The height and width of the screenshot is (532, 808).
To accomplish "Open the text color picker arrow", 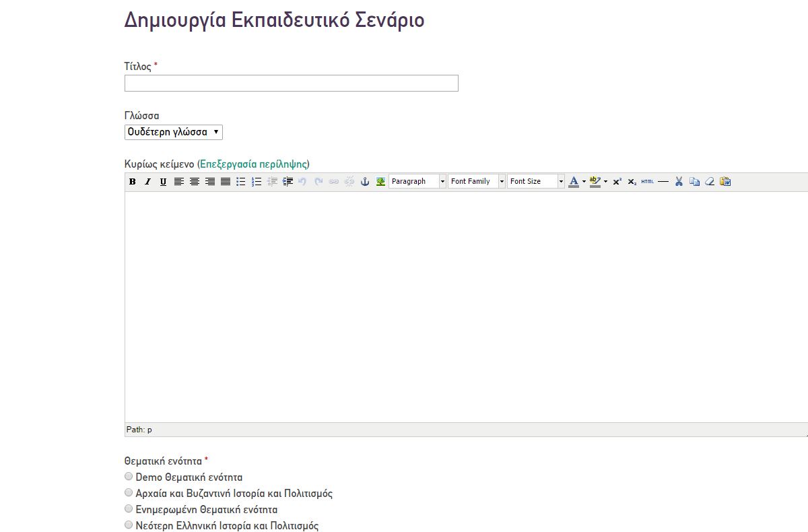I will coord(584,182).
